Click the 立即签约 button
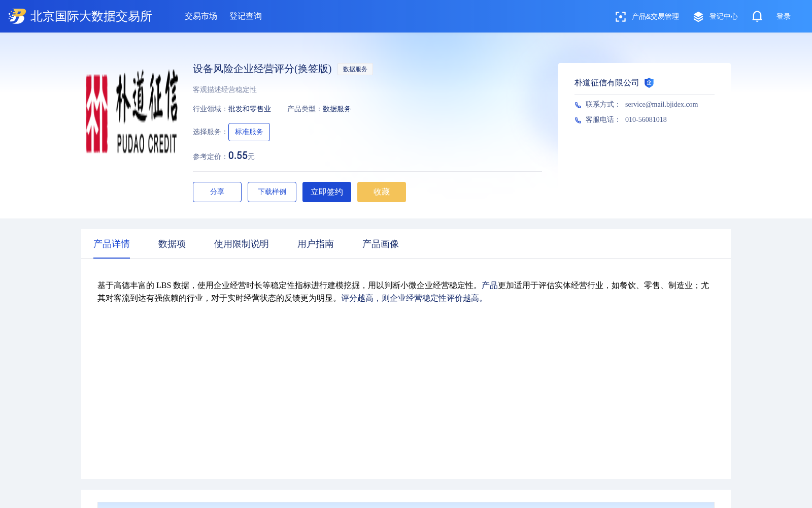 click(x=327, y=192)
